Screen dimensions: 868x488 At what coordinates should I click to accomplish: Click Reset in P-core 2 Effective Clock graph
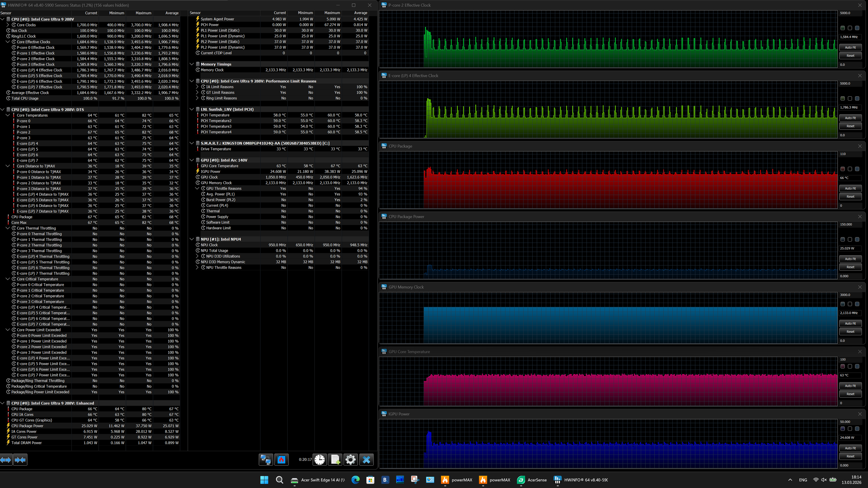pos(850,56)
